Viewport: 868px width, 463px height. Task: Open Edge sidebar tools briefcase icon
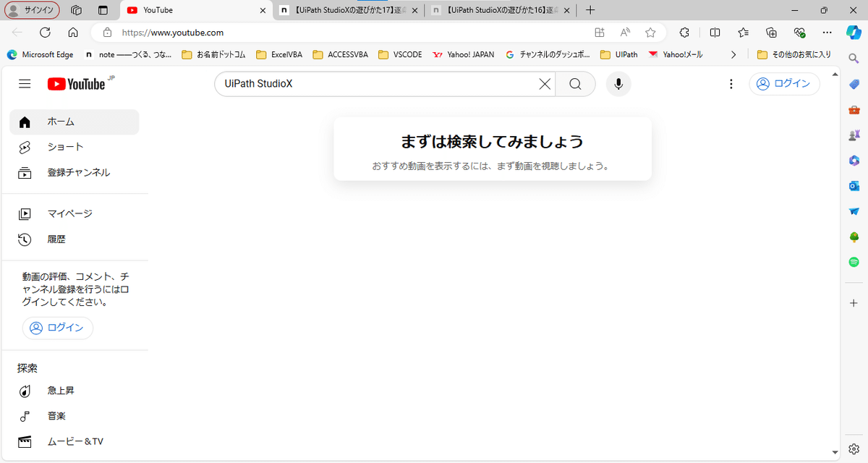click(854, 109)
